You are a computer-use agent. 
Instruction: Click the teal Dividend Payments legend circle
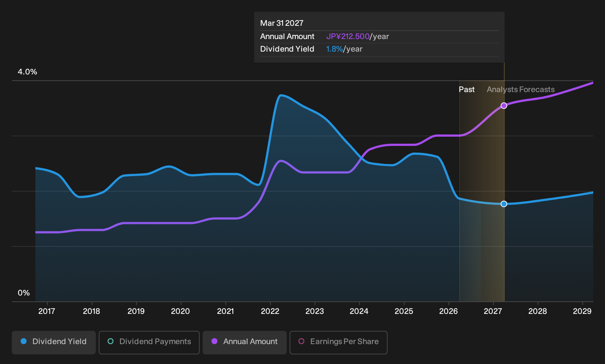[111, 342]
